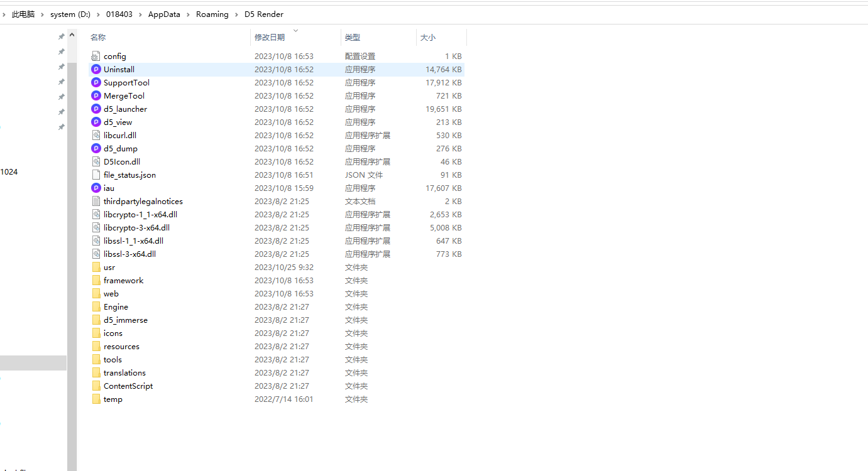Viewport: 868px width, 471px height.
Task: Click the resources folder icon
Action: (x=96, y=347)
